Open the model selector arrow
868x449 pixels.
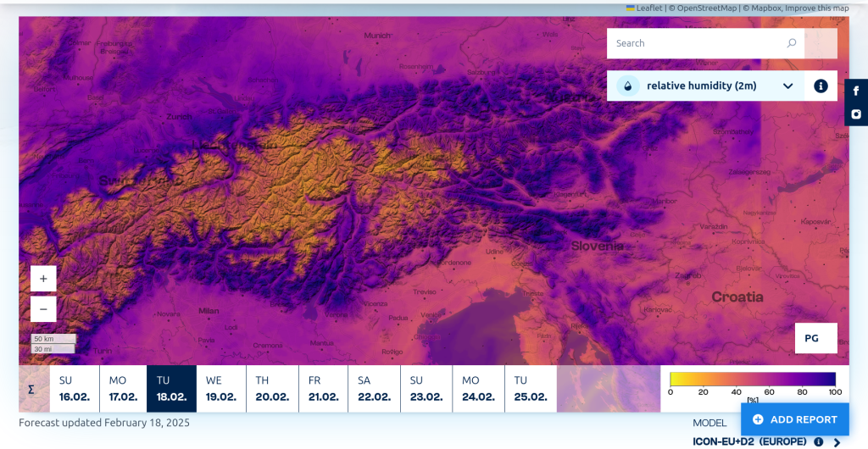[837, 442]
